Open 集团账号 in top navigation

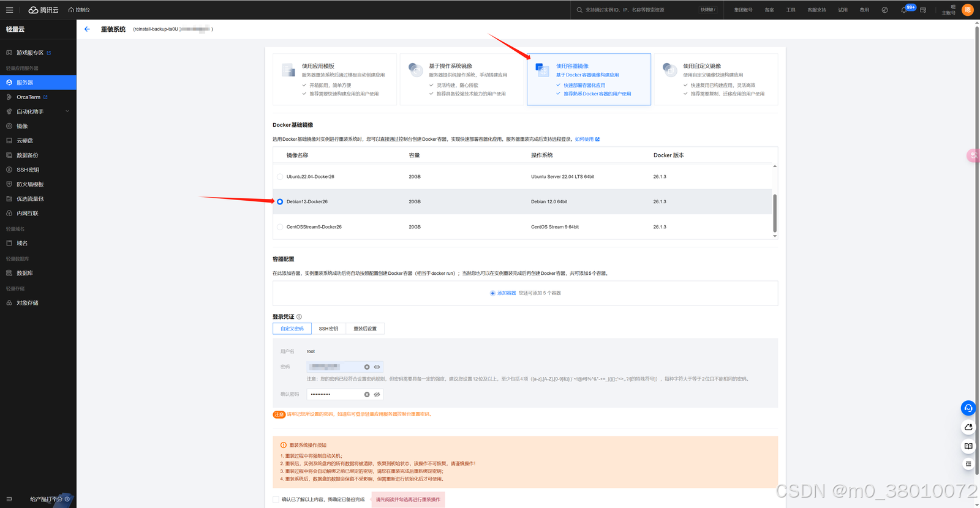tap(743, 10)
